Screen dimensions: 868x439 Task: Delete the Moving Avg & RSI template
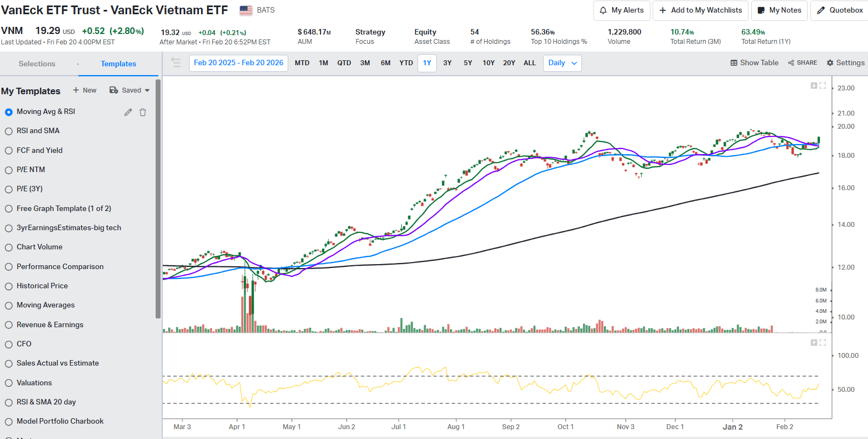[143, 112]
